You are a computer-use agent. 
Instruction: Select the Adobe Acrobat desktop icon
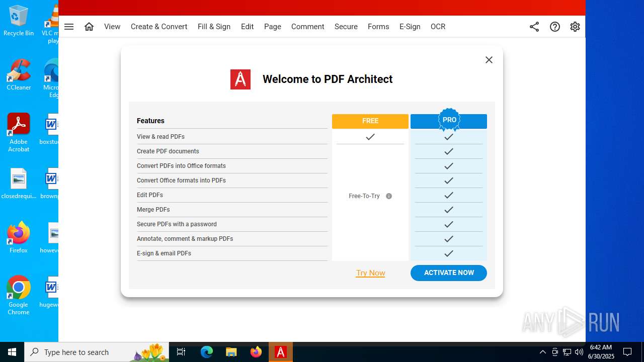(x=19, y=133)
